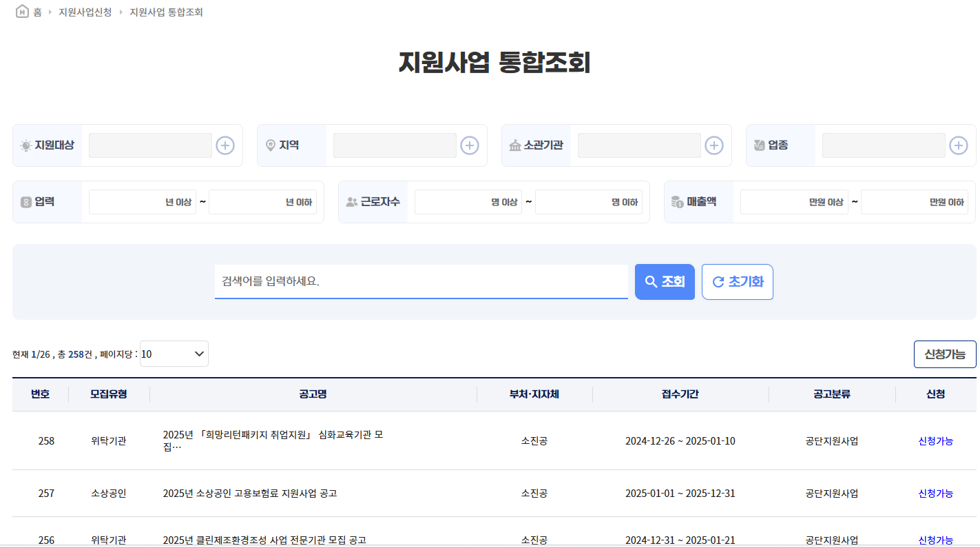Click the building icon beside 소관기관 label

point(515,145)
